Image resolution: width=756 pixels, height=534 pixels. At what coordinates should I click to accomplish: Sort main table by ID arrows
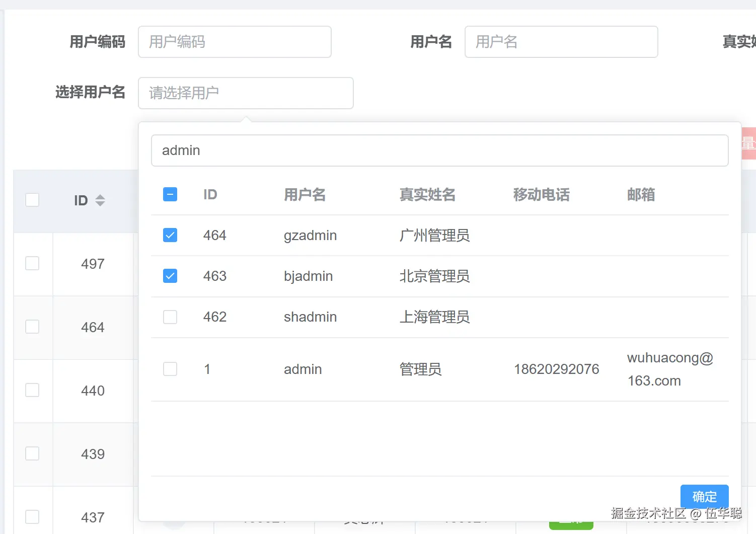[100, 200]
